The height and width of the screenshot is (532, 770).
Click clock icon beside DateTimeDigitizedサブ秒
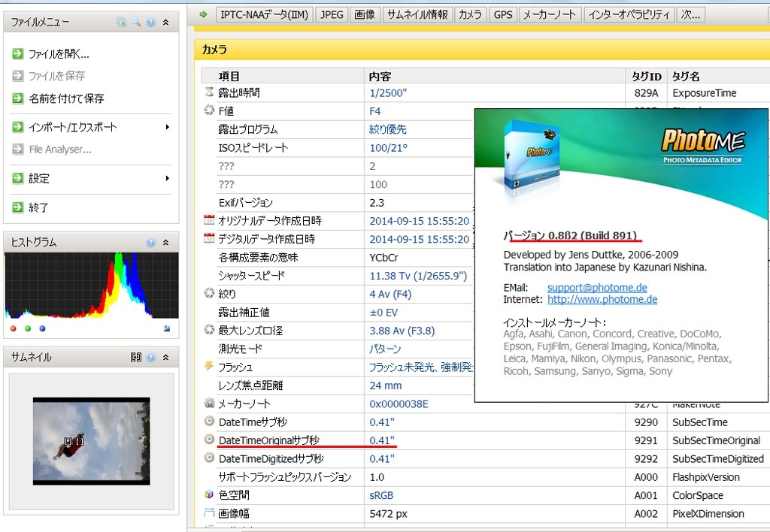(209, 458)
